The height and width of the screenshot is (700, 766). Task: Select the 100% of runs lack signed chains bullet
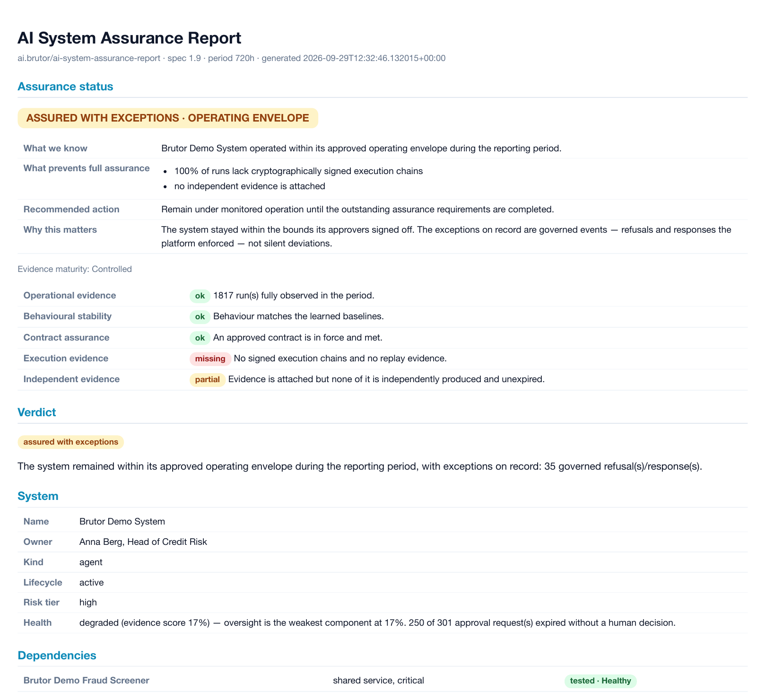(298, 171)
